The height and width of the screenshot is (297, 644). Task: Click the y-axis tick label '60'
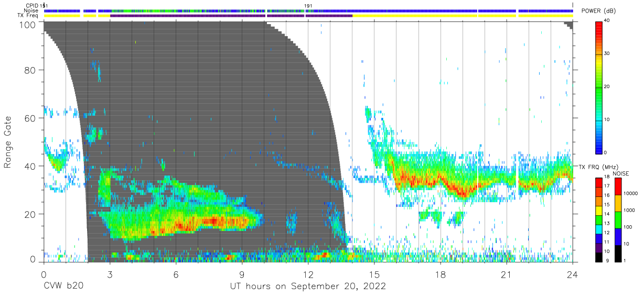click(31, 118)
